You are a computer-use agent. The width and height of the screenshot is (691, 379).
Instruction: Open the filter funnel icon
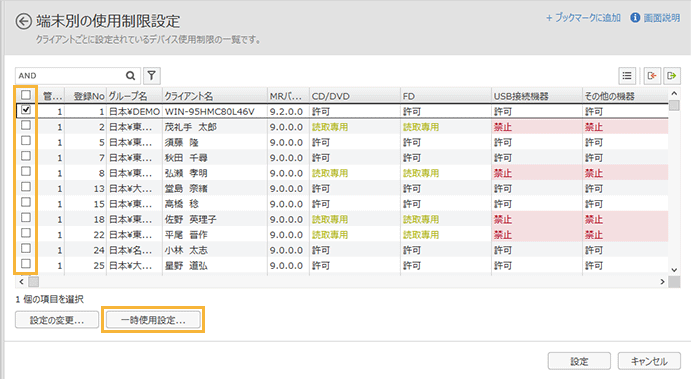(x=152, y=76)
